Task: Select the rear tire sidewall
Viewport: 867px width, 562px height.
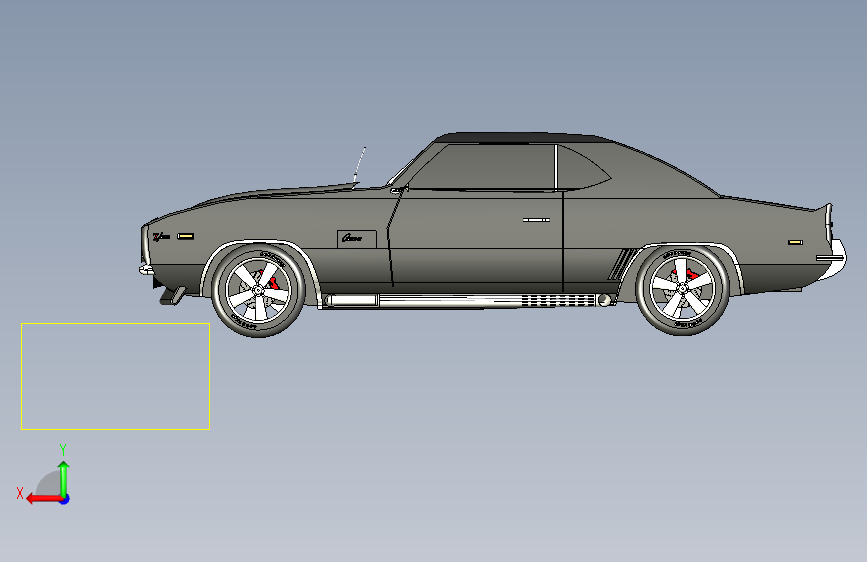Action: 682,327
